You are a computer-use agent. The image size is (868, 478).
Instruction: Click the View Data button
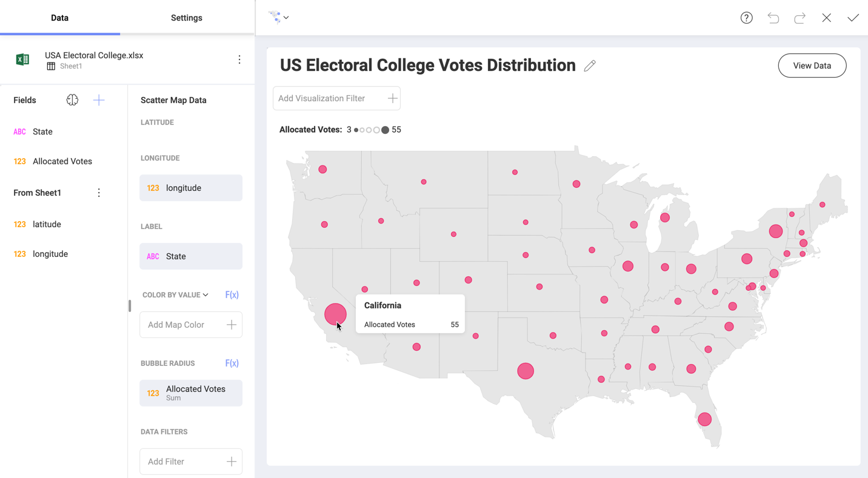(x=812, y=65)
